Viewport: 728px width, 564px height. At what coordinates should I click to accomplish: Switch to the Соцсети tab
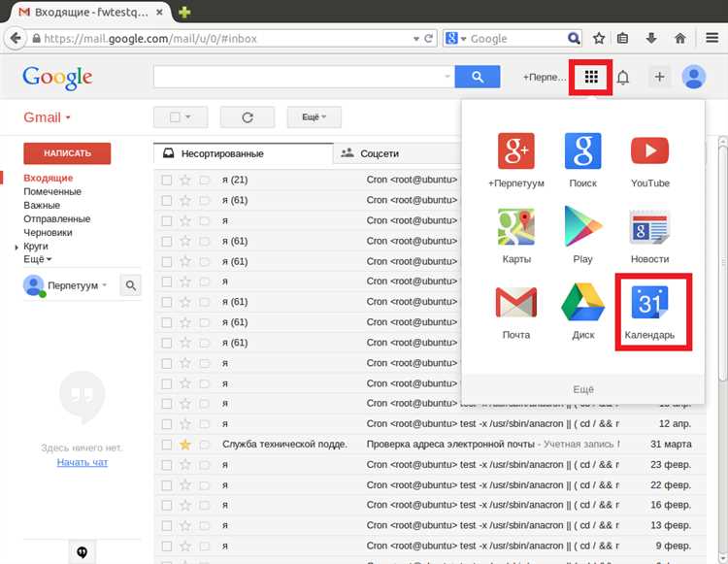(379, 153)
